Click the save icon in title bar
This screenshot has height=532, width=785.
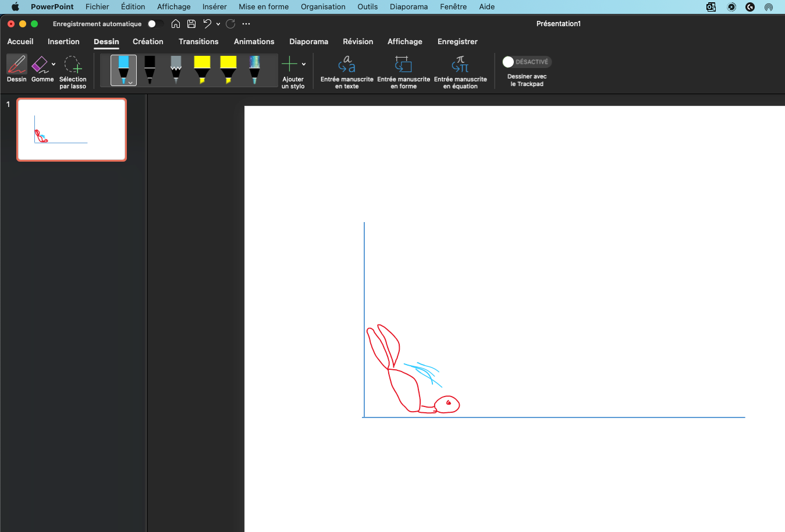191,24
